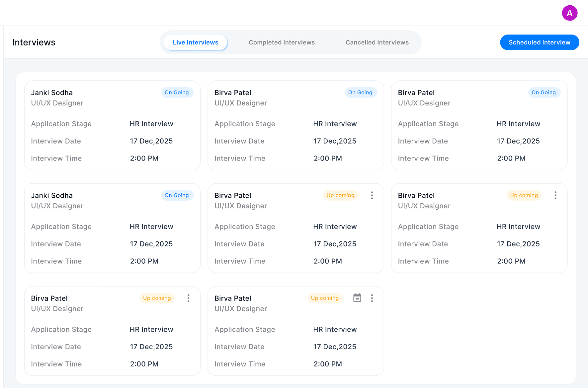This screenshot has width=588, height=388.
Task: Click Birva Patel name on card with calendar icon
Action: tap(233, 298)
